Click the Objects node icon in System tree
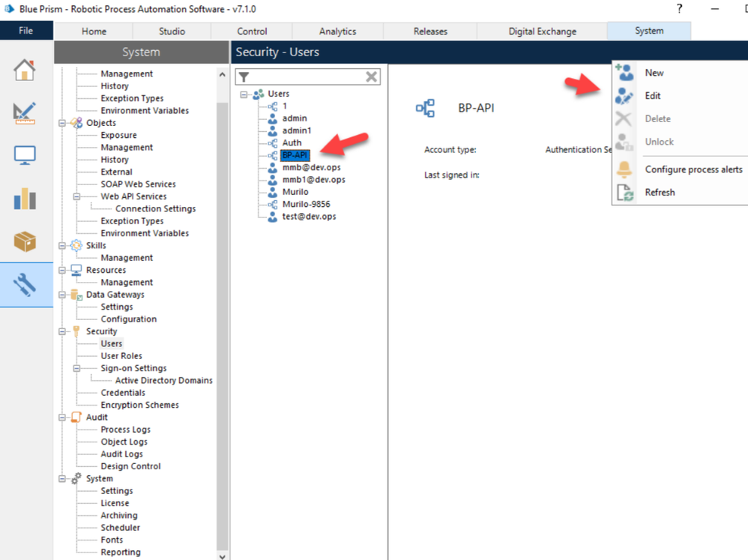This screenshot has width=748, height=560. tap(76, 123)
